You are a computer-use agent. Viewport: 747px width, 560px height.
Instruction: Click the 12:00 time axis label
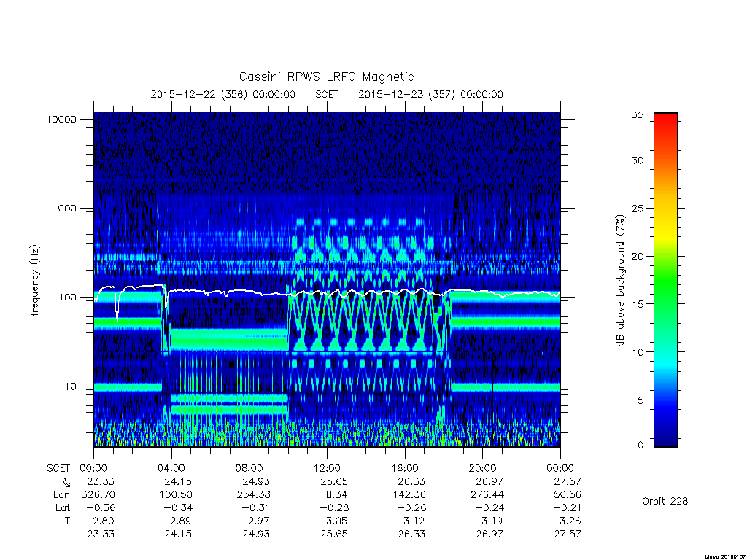click(x=328, y=469)
